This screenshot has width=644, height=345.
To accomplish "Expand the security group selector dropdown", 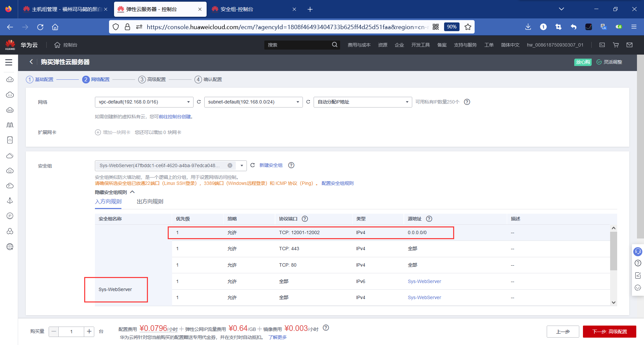I will (241, 165).
